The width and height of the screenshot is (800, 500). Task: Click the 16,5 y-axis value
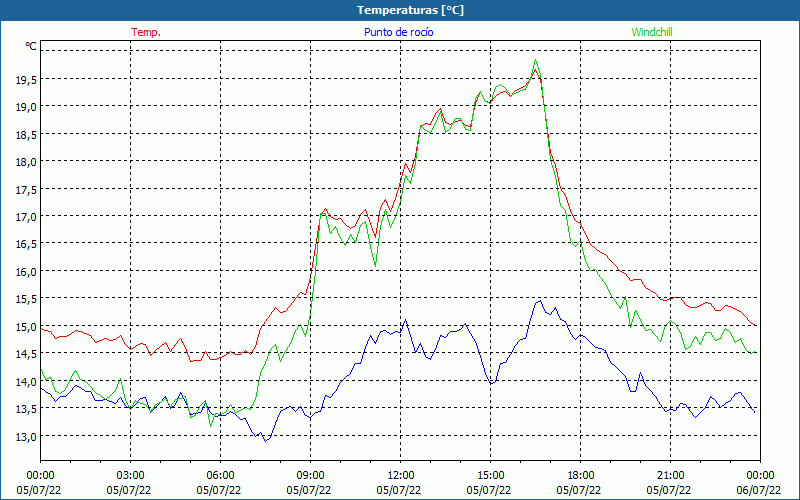pyautogui.click(x=26, y=244)
